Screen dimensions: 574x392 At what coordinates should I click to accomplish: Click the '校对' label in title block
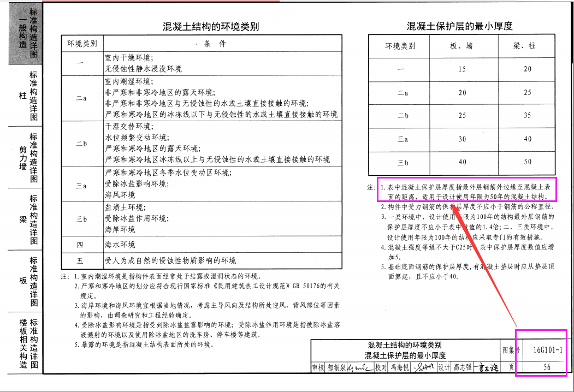[x=381, y=367]
